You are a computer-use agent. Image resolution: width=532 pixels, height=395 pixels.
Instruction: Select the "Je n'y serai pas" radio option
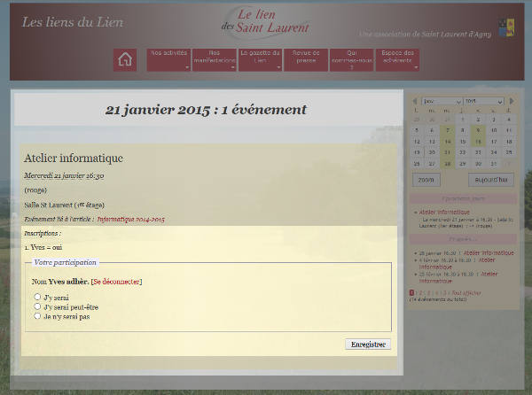(x=37, y=315)
